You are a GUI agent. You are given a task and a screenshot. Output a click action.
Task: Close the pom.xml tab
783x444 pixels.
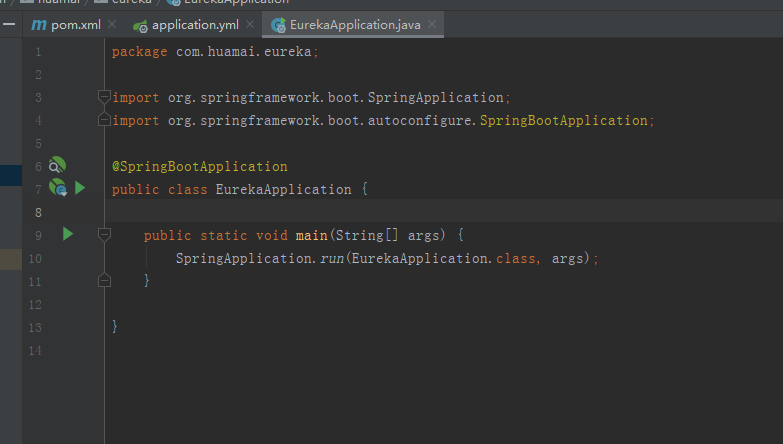(112, 24)
